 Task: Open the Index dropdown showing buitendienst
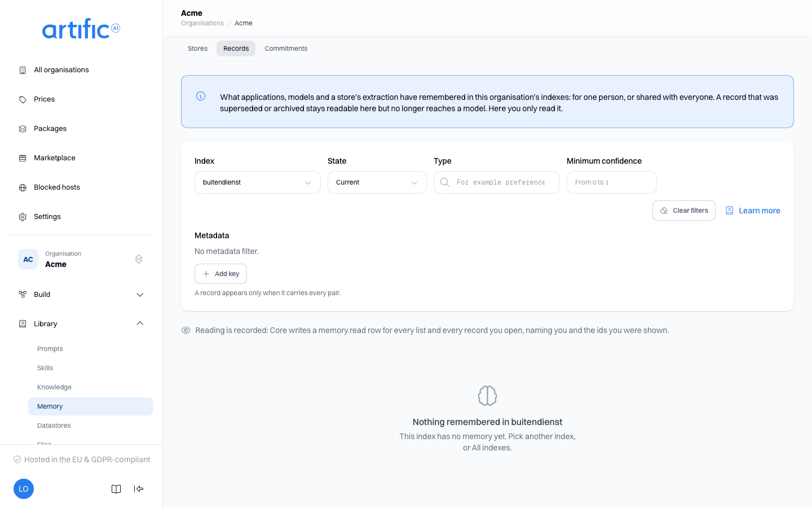click(258, 182)
